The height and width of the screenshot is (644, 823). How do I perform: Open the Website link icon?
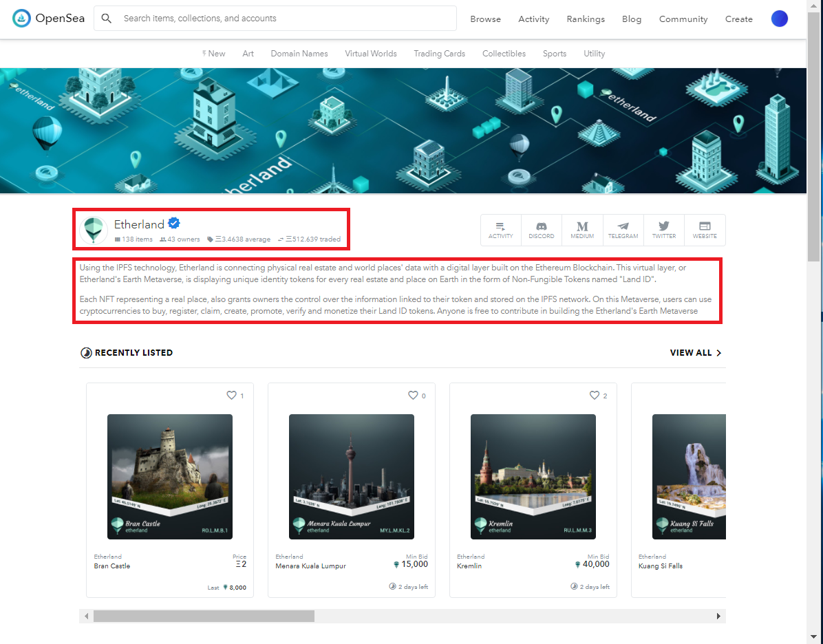pyautogui.click(x=705, y=230)
